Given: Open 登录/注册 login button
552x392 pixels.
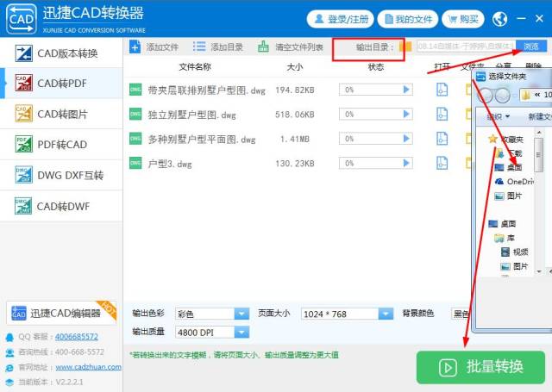Looking at the screenshot, I should tap(340, 19).
